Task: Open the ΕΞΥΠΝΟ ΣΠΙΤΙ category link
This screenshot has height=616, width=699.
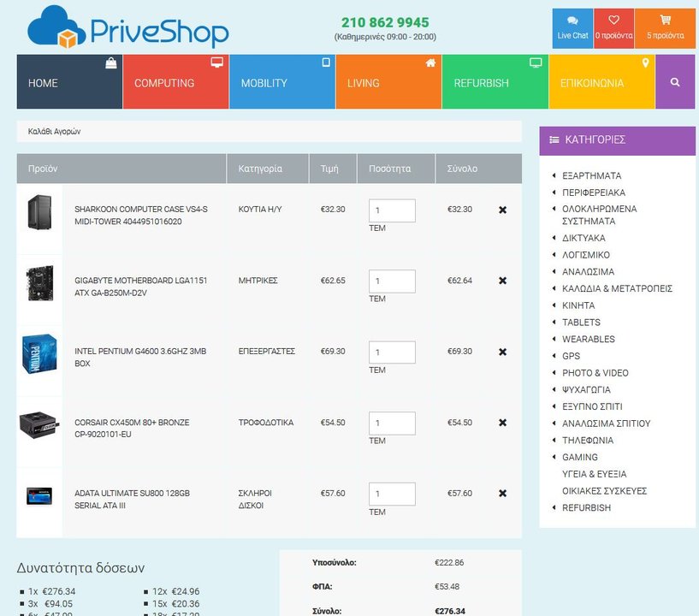Action: pyautogui.click(x=592, y=406)
